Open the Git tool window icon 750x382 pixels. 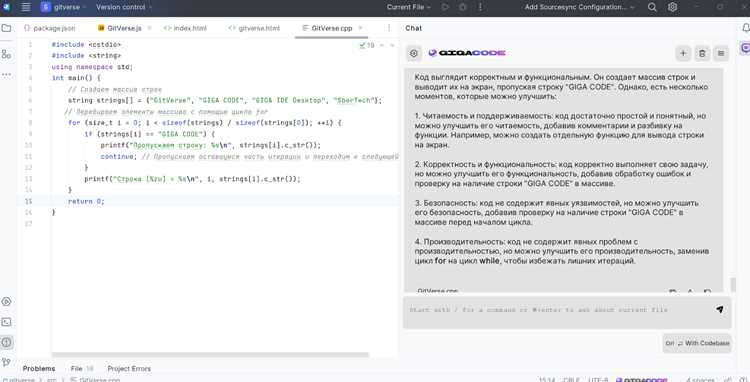click(6, 363)
